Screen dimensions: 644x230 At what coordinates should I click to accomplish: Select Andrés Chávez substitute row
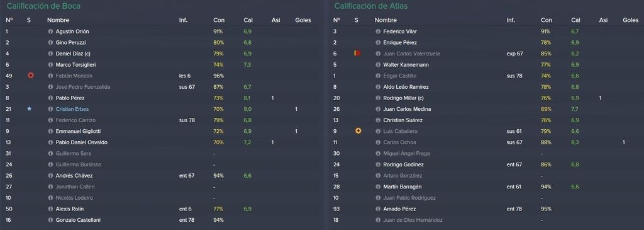coord(161,176)
